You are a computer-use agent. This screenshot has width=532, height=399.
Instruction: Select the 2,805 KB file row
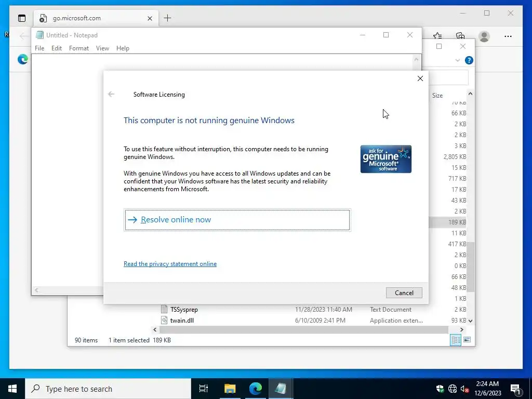(455, 157)
